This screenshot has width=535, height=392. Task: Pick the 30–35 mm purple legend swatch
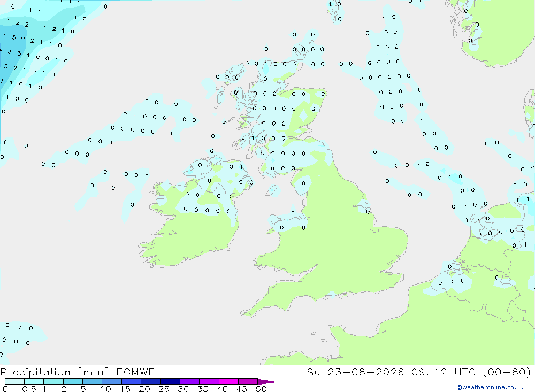coord(190,381)
